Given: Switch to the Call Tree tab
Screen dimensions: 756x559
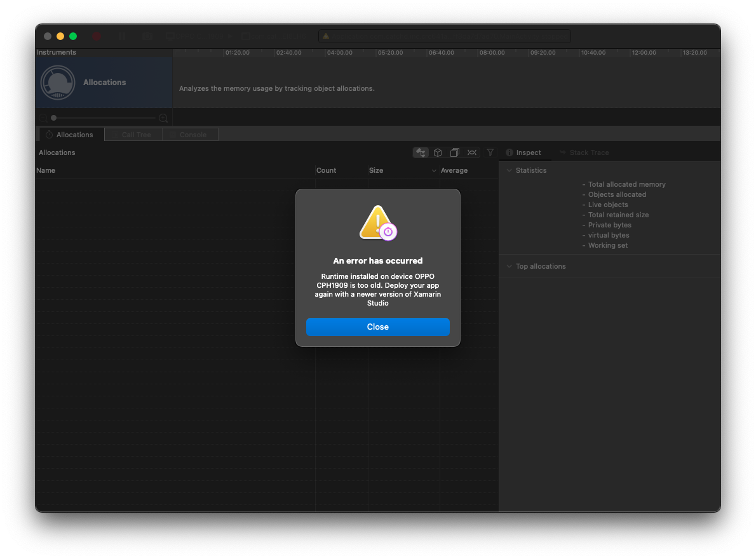Looking at the screenshot, I should (x=133, y=135).
